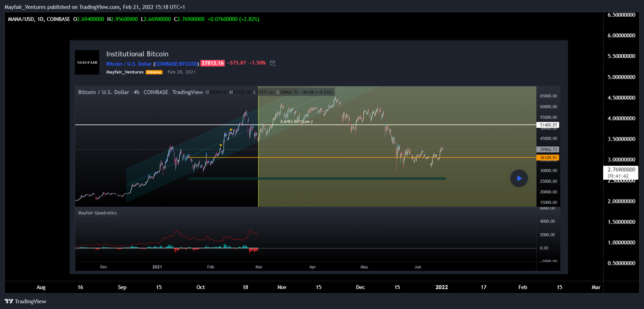Open the Institutional Bitcoin idea title
This screenshot has height=309, width=644.
(x=137, y=54)
